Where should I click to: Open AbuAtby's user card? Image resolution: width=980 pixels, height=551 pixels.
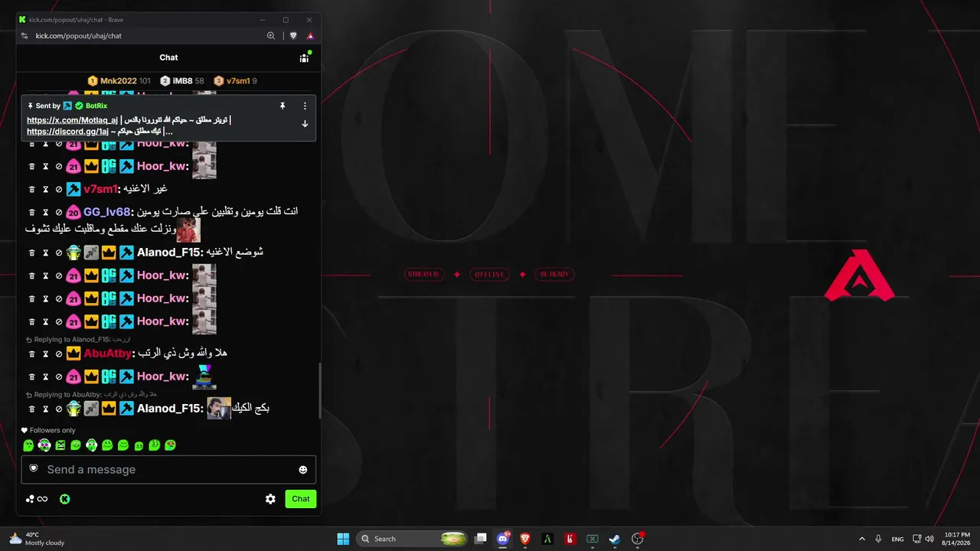[108, 354]
